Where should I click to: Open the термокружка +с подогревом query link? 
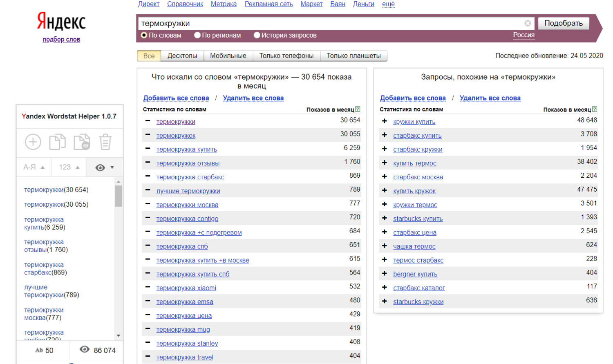199,232
